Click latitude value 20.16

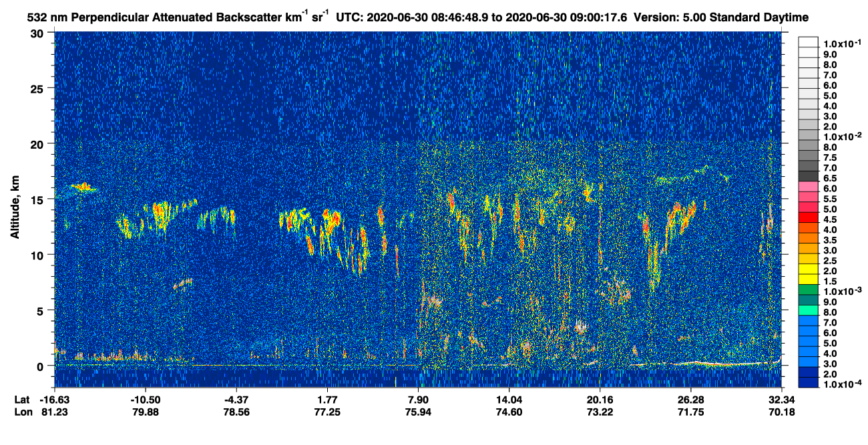point(600,399)
